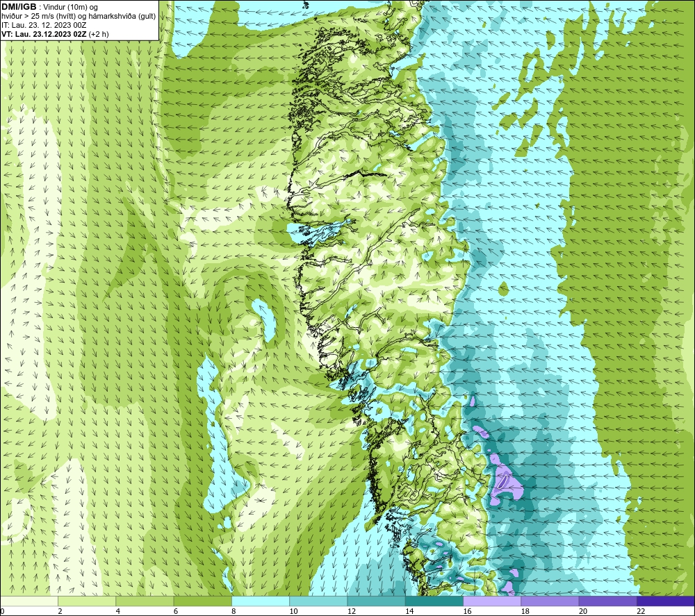The image size is (695, 616).
Task: Select the 16–18 m/s lavender swatch
Action: tap(492, 601)
